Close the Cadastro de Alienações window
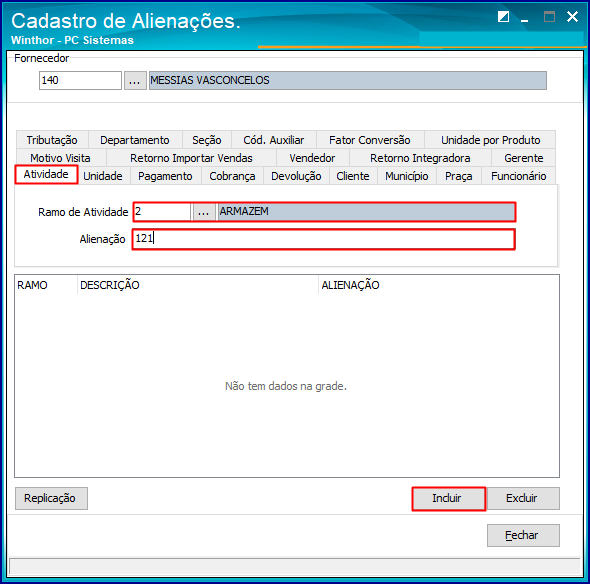The image size is (590, 584). 572,17
